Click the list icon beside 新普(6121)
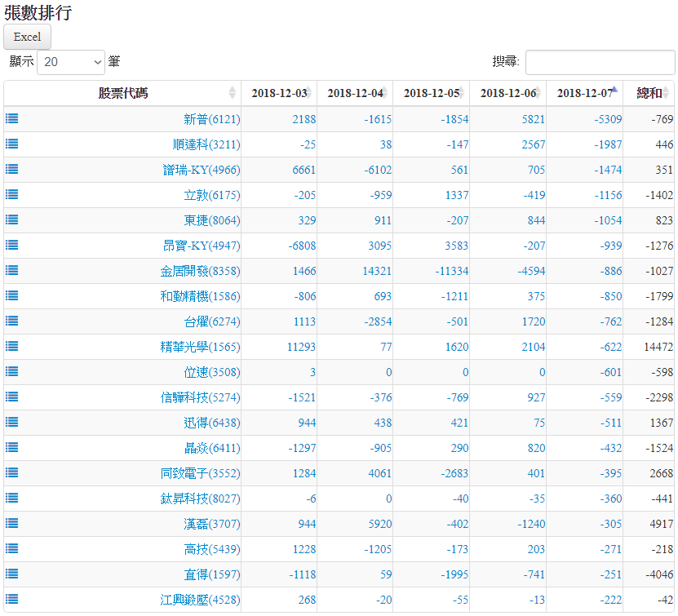Viewport: 678px width, 616px height. pos(12,118)
